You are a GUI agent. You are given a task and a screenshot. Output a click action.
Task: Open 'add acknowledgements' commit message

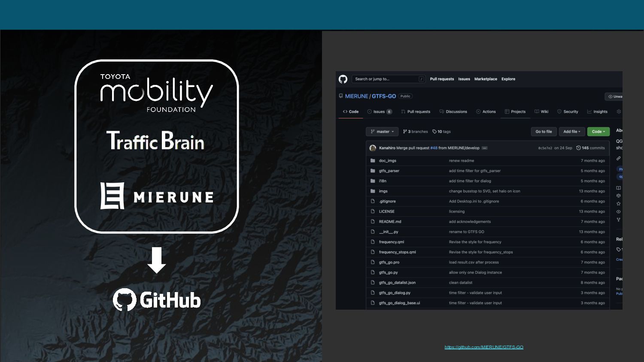point(470,222)
